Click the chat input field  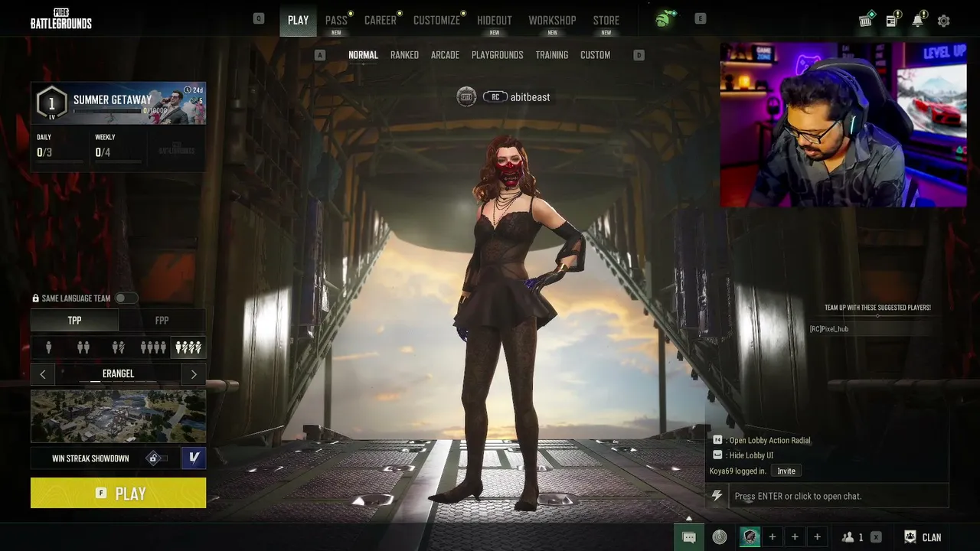pos(838,496)
